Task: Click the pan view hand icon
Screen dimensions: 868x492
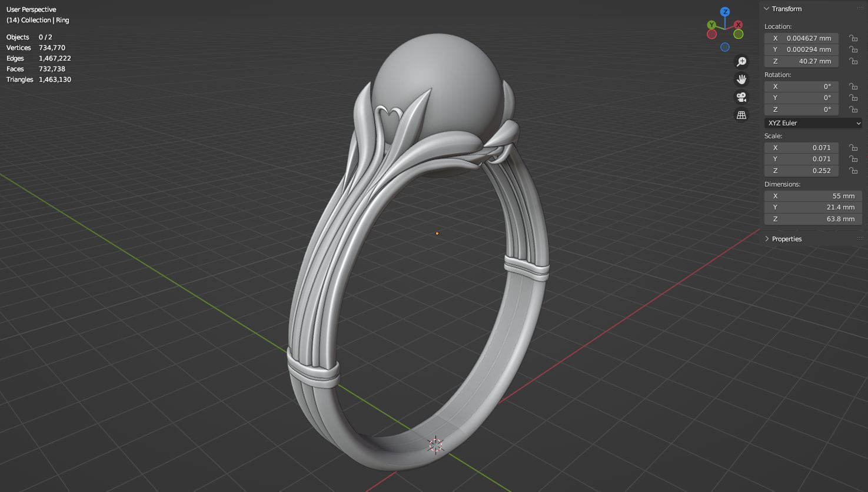Action: pos(741,79)
